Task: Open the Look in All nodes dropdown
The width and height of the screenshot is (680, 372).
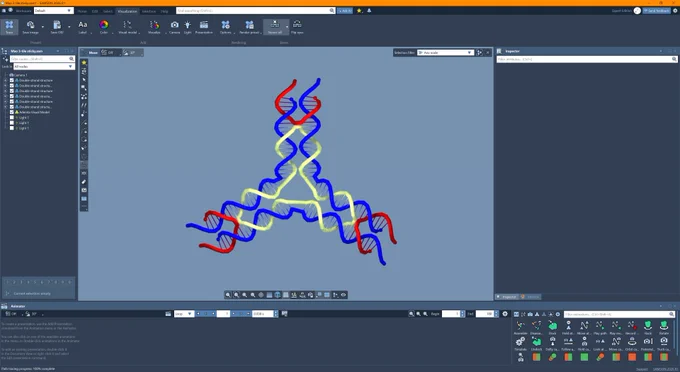Action: point(44,66)
